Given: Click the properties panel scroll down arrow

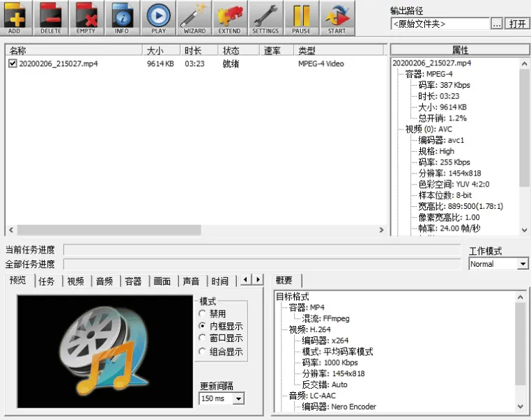Looking at the screenshot, I should pyautogui.click(x=524, y=230).
